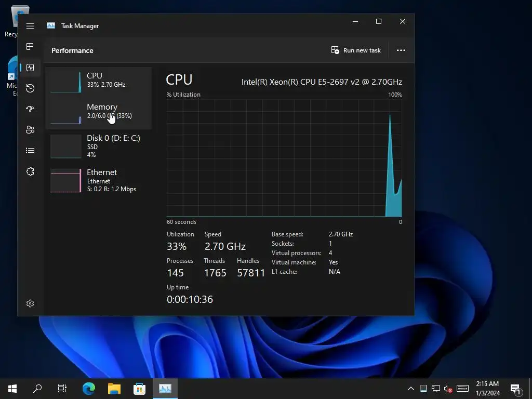Click the Task Manager taskbar button
Viewport: 532px width, 399px height.
[165, 389]
